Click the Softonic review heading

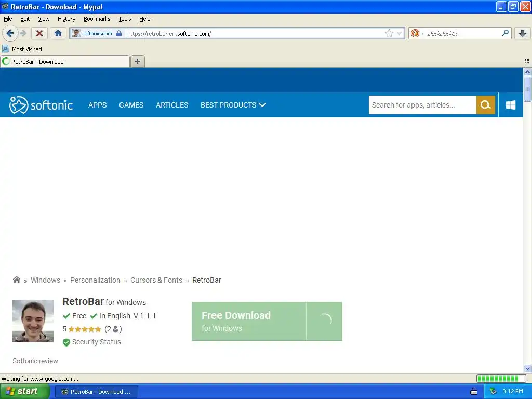click(x=35, y=361)
